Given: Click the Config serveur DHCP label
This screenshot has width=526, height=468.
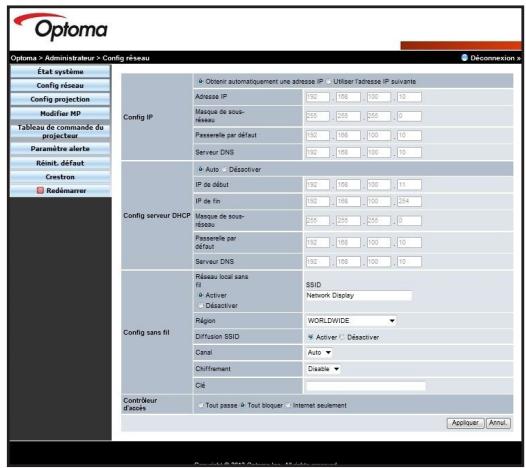Looking at the screenshot, I should pos(157,216).
